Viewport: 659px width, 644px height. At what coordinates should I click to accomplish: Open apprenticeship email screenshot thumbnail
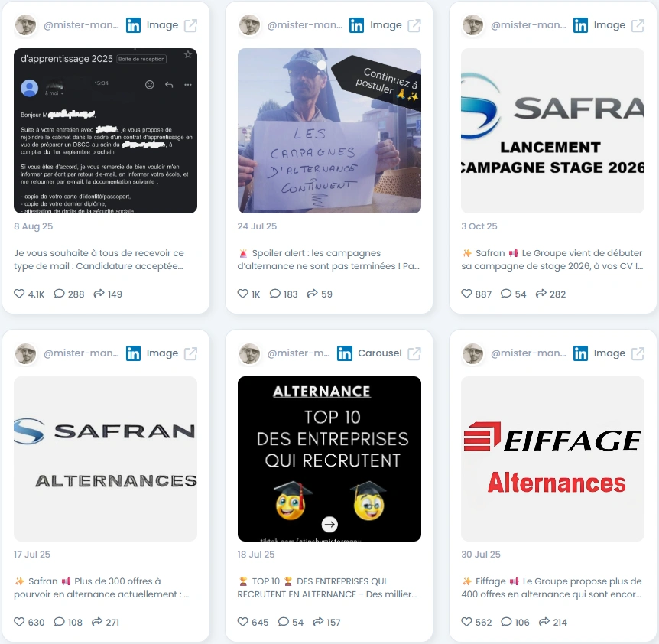[106, 131]
